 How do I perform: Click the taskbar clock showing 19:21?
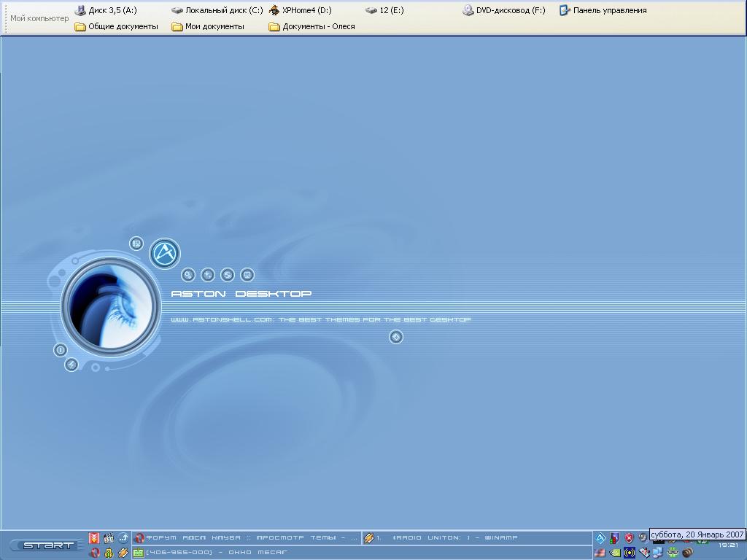(728, 545)
